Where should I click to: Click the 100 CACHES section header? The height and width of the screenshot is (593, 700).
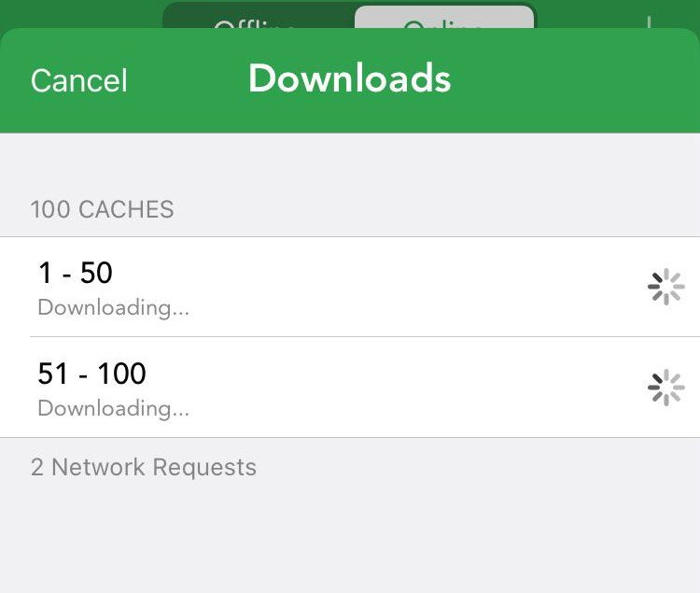[103, 209]
